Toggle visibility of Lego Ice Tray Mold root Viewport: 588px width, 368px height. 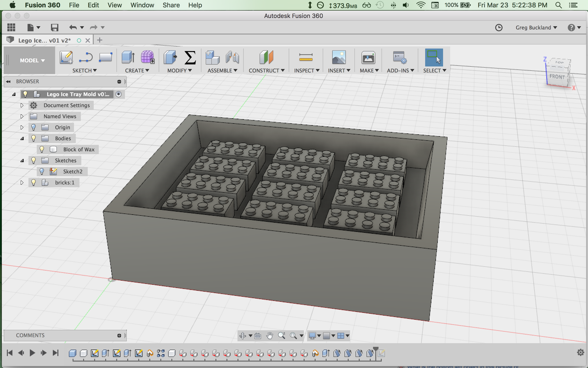click(25, 94)
